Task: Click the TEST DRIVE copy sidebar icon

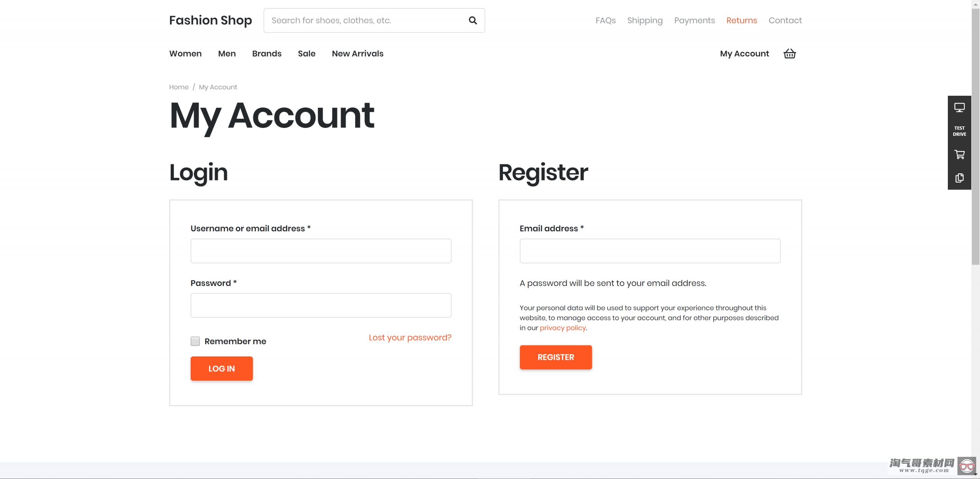Action: tap(960, 178)
